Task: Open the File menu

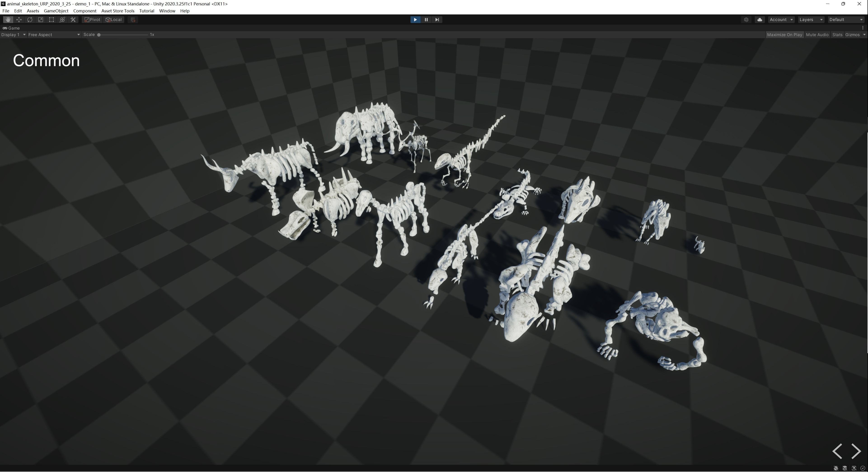Action: pyautogui.click(x=6, y=11)
